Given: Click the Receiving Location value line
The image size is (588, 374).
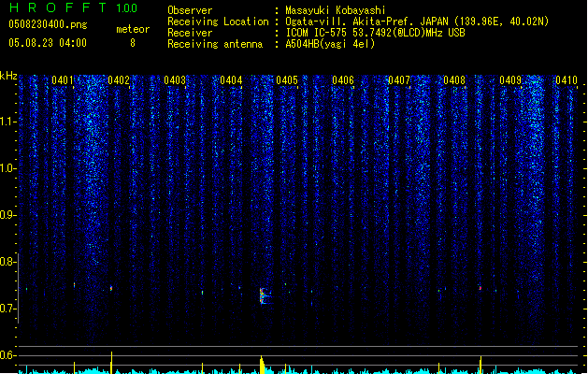Looking at the screenshot, I should (417, 22).
